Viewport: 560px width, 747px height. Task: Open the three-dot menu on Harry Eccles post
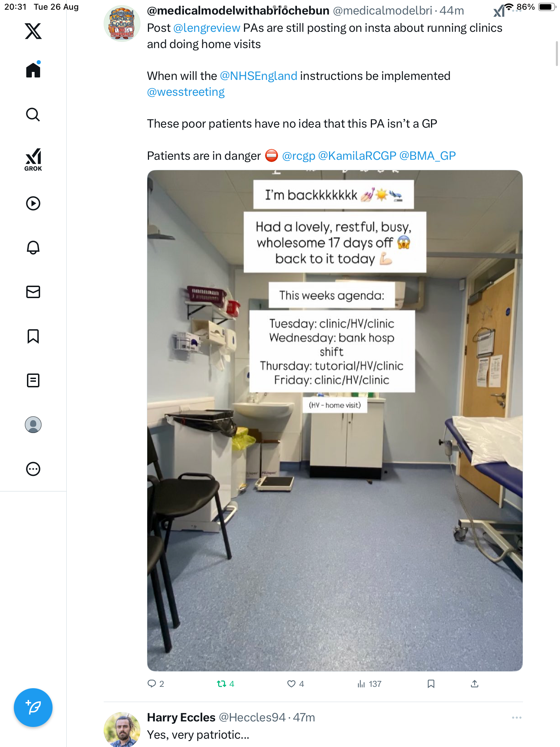pos(517,718)
